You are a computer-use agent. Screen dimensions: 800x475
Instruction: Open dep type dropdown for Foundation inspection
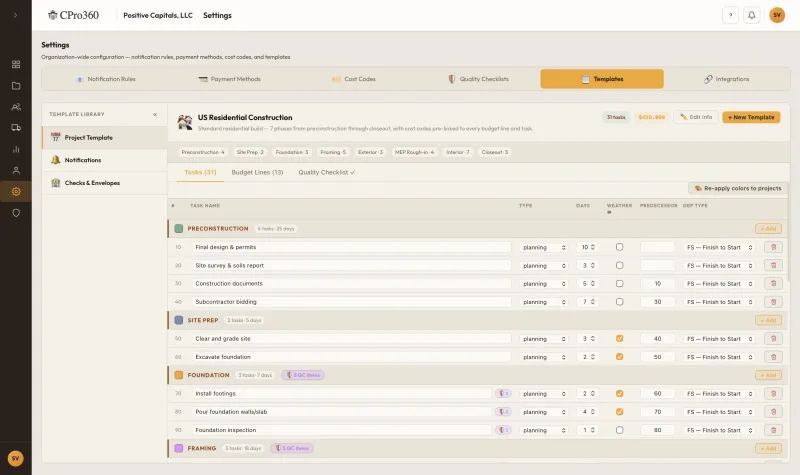tap(719, 430)
